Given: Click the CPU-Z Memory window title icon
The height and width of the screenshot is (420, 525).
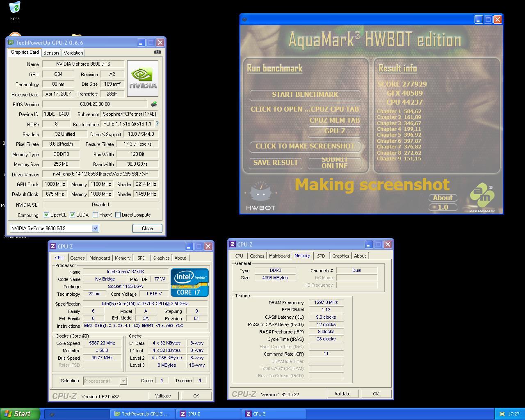Looking at the screenshot, I should tap(232, 244).
